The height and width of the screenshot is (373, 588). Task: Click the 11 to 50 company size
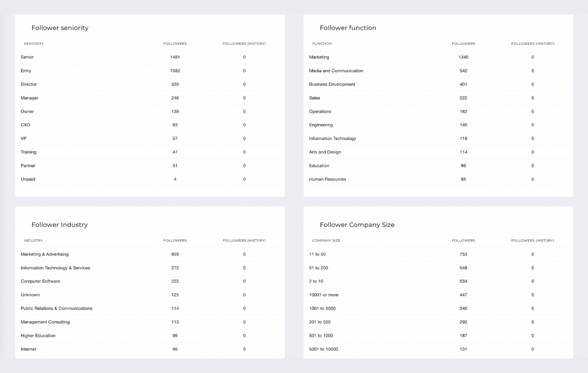pos(317,254)
